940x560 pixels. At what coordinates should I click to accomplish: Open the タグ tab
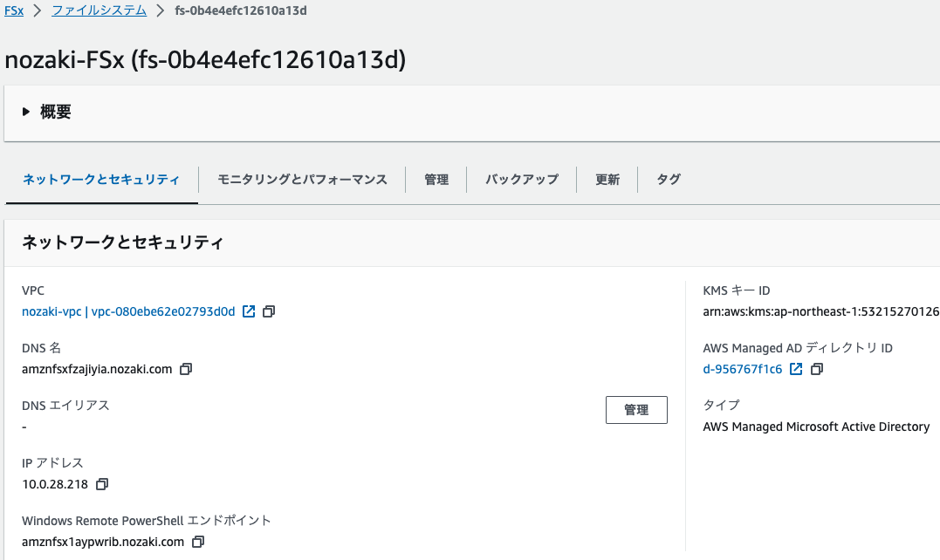tap(669, 180)
